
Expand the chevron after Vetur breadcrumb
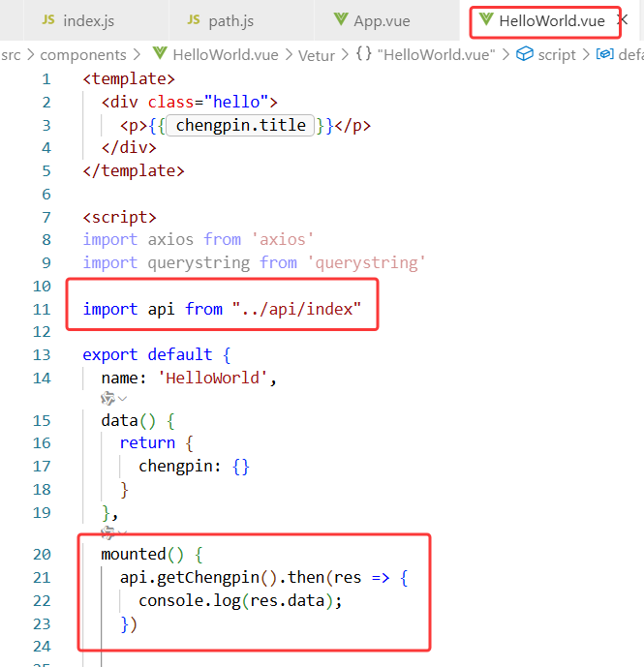[345, 55]
